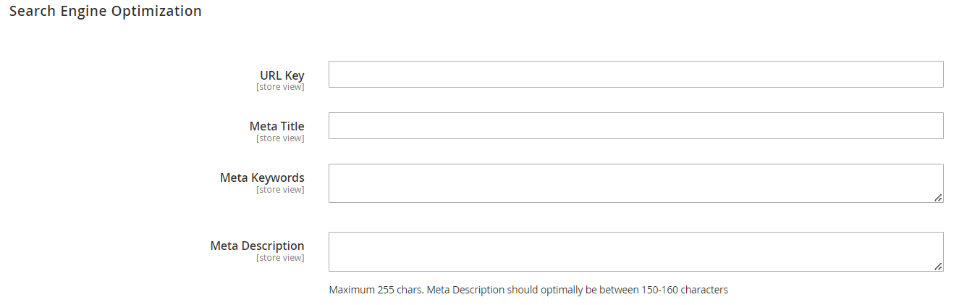Click store view scope under Meta Title

pos(280,138)
